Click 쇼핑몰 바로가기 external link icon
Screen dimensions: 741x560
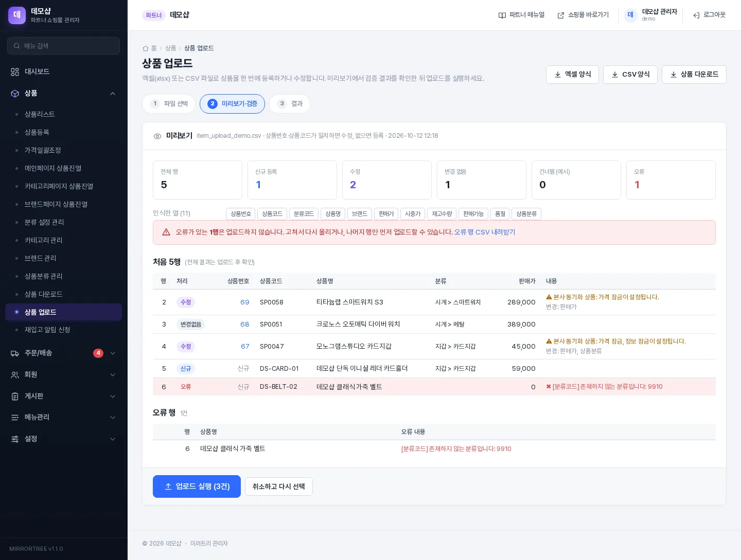click(x=561, y=15)
